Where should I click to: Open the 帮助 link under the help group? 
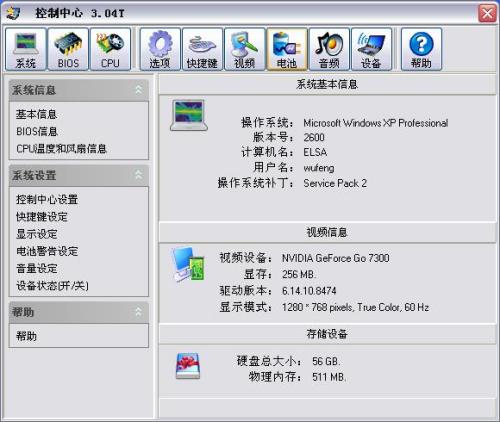tap(26, 336)
